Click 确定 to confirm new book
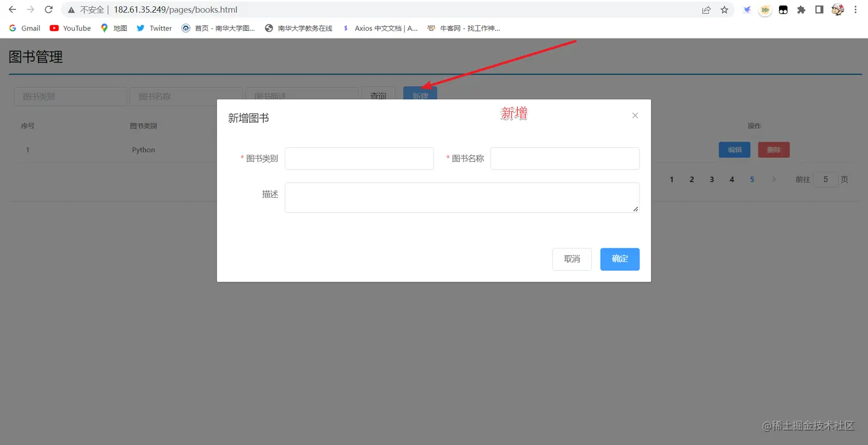The width and height of the screenshot is (868, 445). click(x=620, y=259)
